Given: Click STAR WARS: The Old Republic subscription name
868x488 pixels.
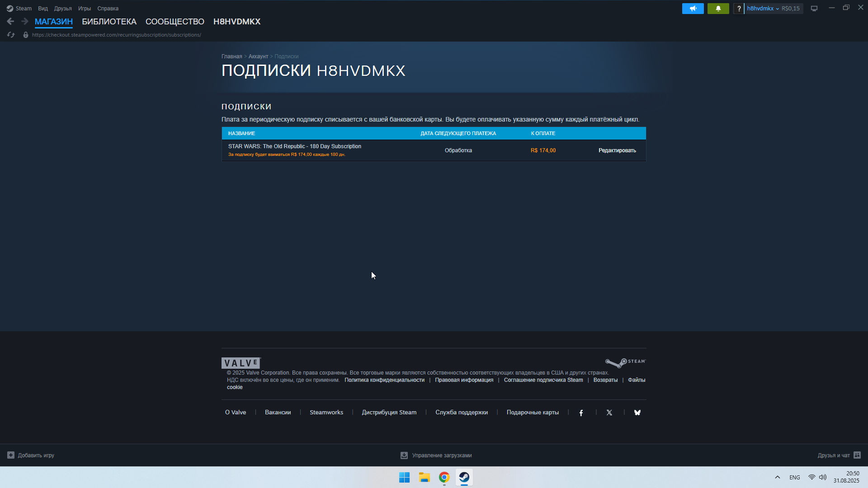Looking at the screenshot, I should click(295, 146).
